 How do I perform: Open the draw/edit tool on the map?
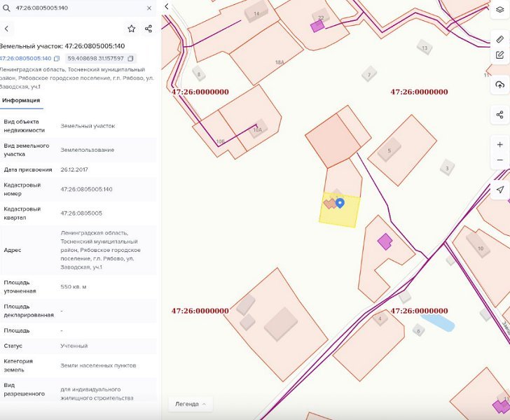coord(500,55)
